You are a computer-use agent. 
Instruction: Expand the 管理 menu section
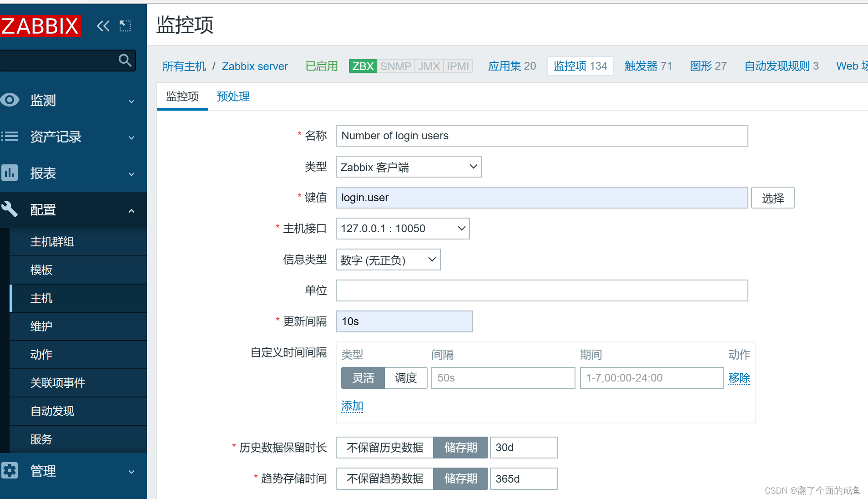tap(131, 472)
